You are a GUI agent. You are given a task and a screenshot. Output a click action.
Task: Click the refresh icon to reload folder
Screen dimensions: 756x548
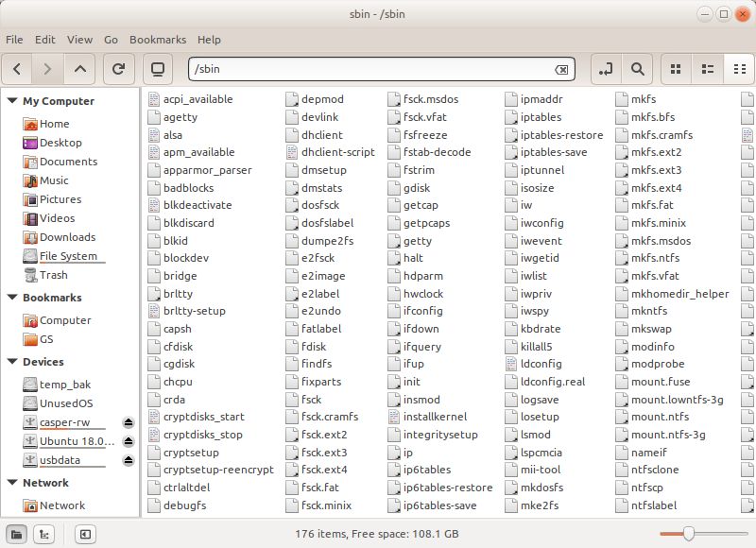120,69
